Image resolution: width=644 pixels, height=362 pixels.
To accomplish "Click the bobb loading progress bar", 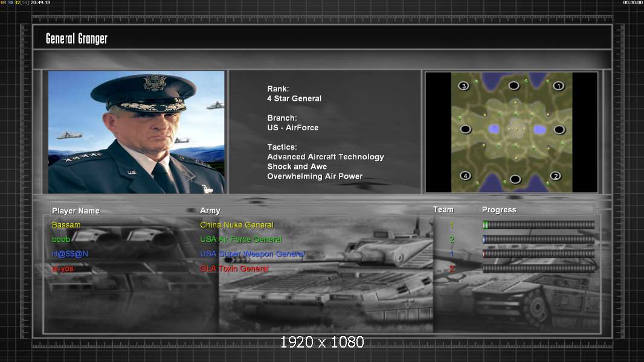I will pos(538,239).
